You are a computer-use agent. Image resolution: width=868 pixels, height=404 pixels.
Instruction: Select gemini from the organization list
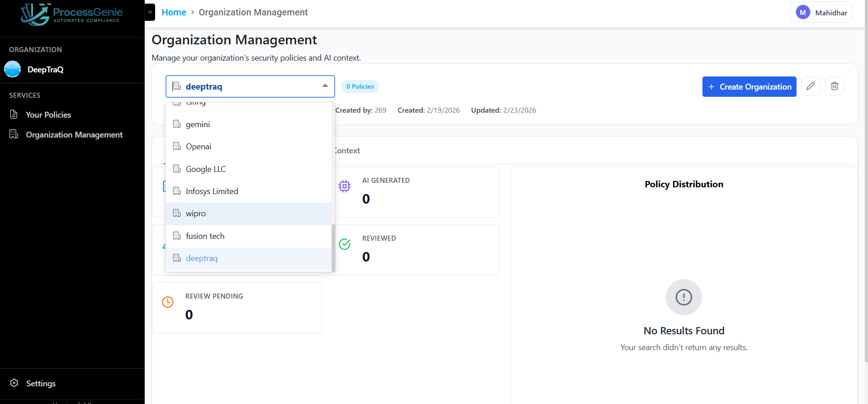248,124
